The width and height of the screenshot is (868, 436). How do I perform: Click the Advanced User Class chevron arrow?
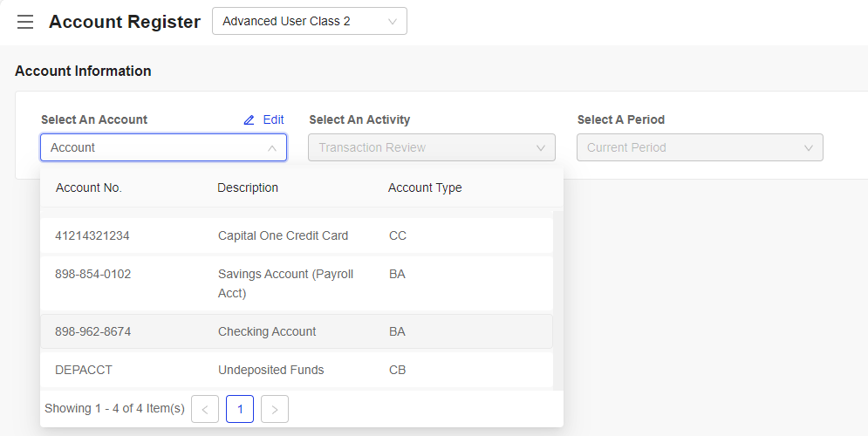(x=393, y=22)
